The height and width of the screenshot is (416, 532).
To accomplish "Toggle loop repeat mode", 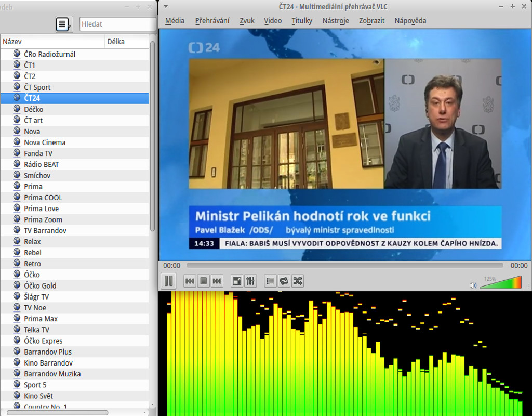I will tap(284, 281).
